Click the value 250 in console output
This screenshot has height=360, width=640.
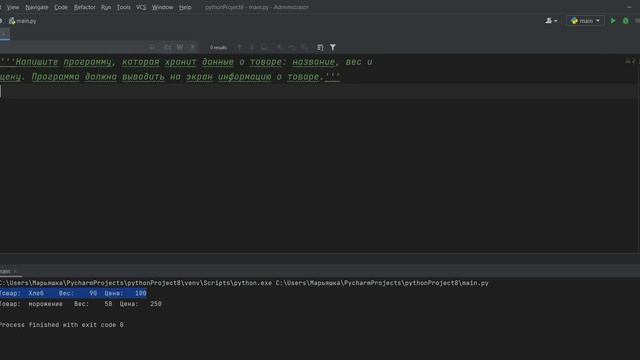point(156,304)
